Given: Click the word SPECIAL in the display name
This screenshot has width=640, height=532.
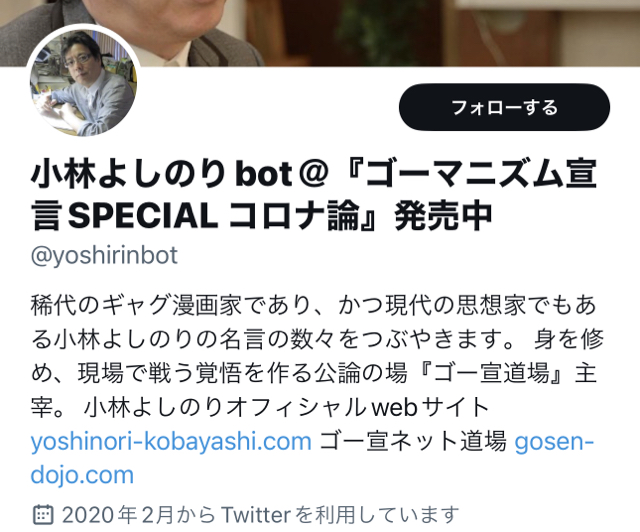Looking at the screenshot, I should 142,216.
